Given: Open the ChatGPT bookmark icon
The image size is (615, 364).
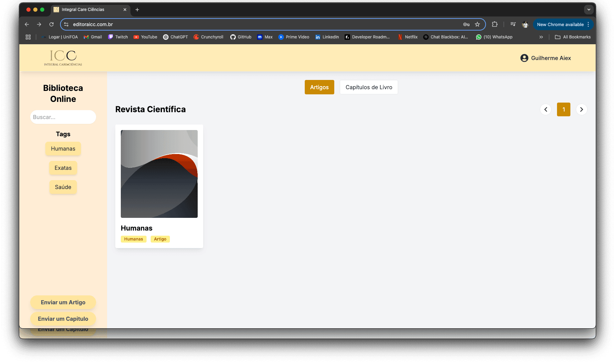Looking at the screenshot, I should [x=166, y=37].
